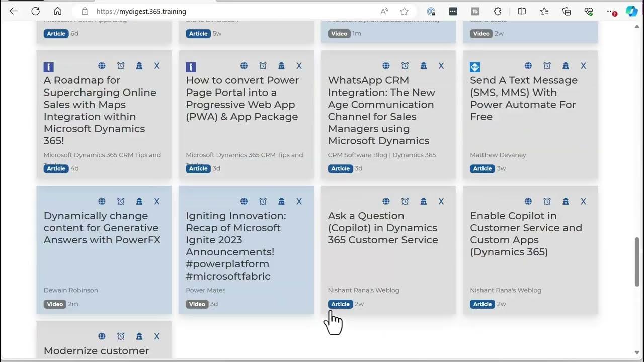Click the archive icon on How to convert Power Page card
Viewport: 644px width, 362px height.
(281, 66)
